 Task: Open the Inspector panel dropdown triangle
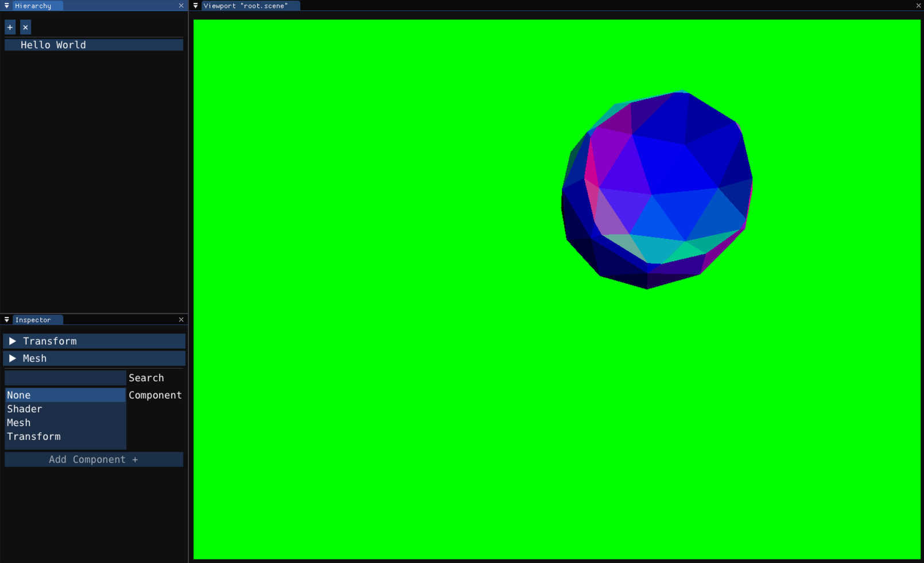(x=6, y=320)
